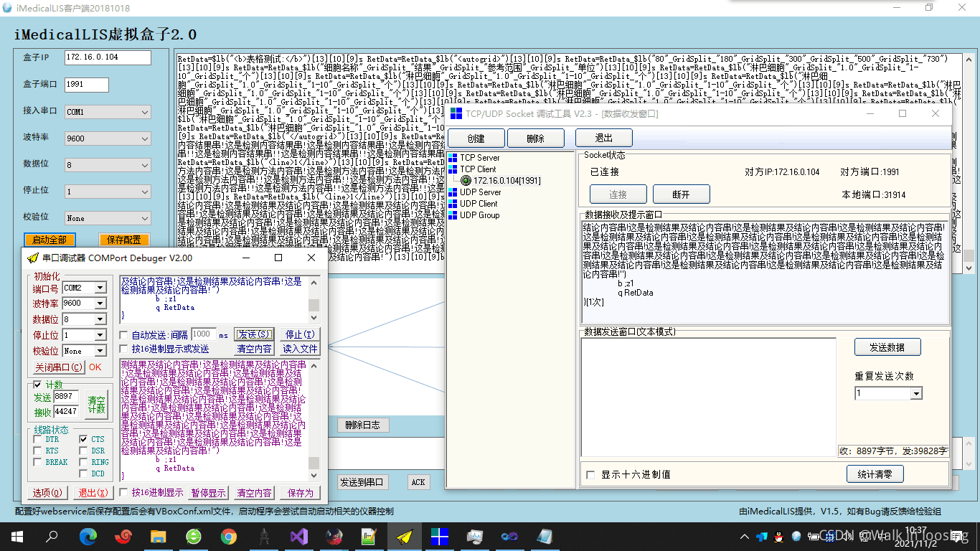Viewport: 980px width, 551px height.
Task: Click the COMPort Debuger title bar icon
Action: coord(32,258)
